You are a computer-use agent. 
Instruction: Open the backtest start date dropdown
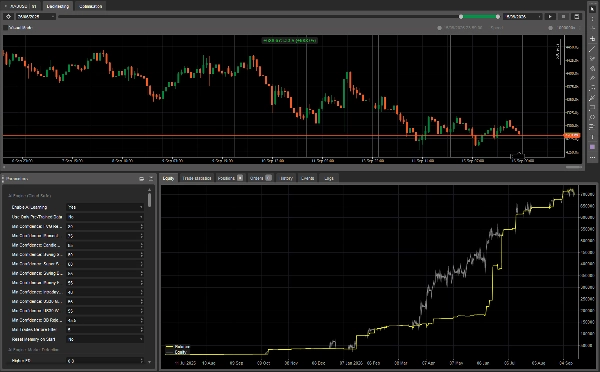click(x=35, y=16)
